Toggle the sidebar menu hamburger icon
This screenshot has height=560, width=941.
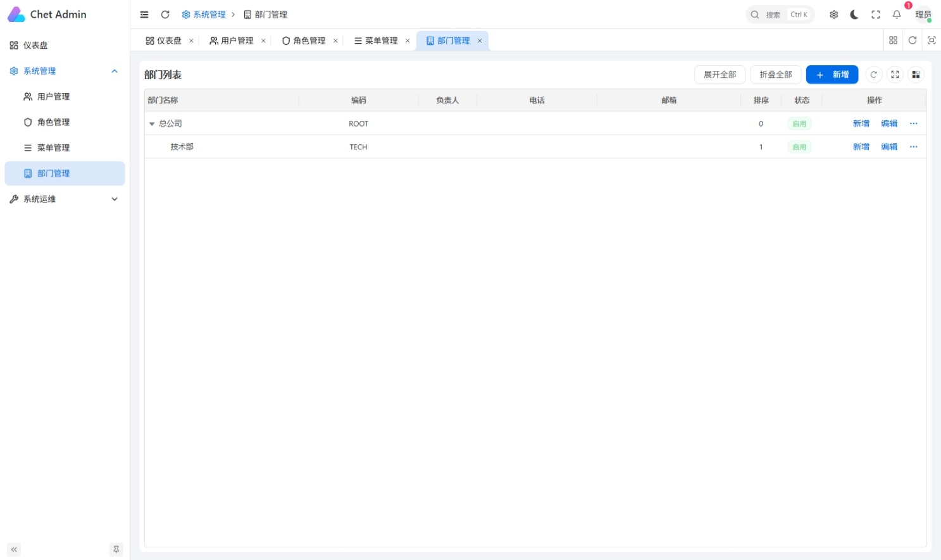pos(144,15)
